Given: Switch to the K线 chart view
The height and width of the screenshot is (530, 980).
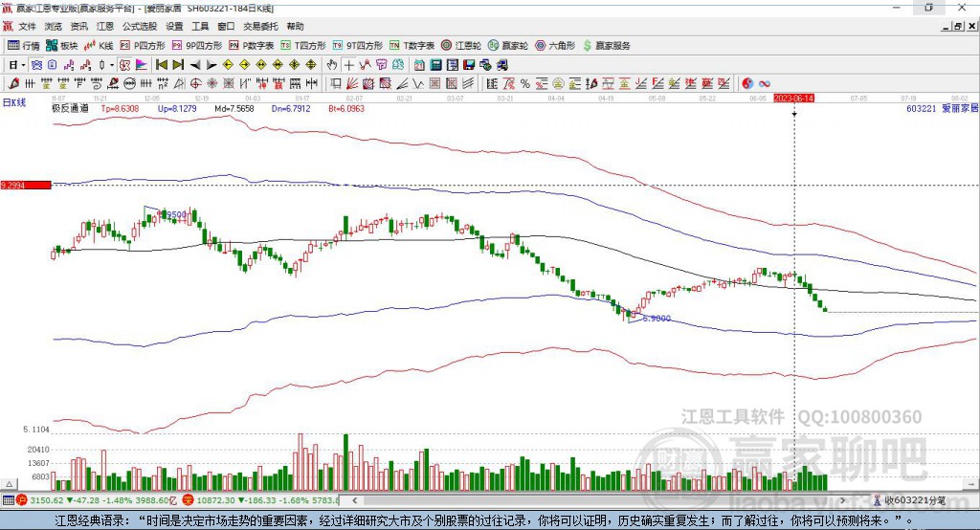Looking at the screenshot, I should [99, 46].
